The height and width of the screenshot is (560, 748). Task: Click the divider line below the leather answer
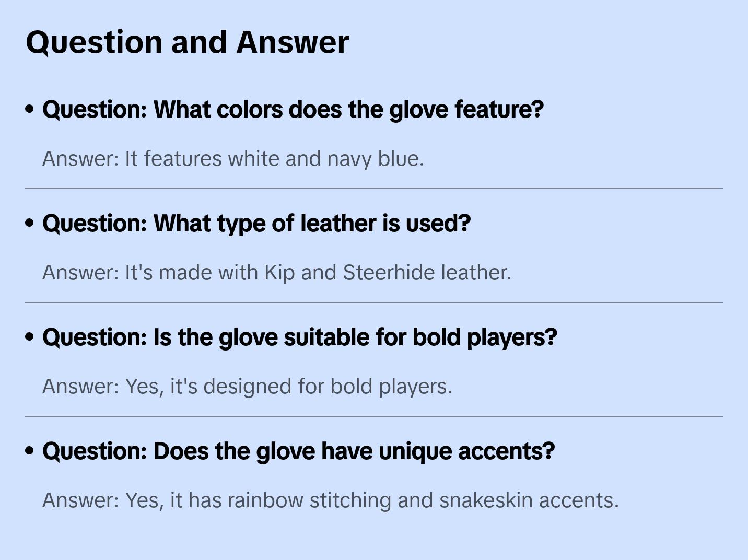[x=374, y=302]
